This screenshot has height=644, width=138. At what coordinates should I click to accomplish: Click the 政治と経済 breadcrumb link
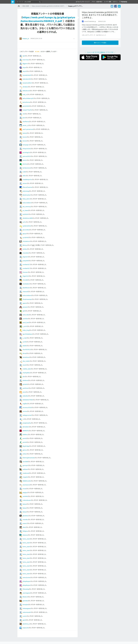tap(26, 6)
